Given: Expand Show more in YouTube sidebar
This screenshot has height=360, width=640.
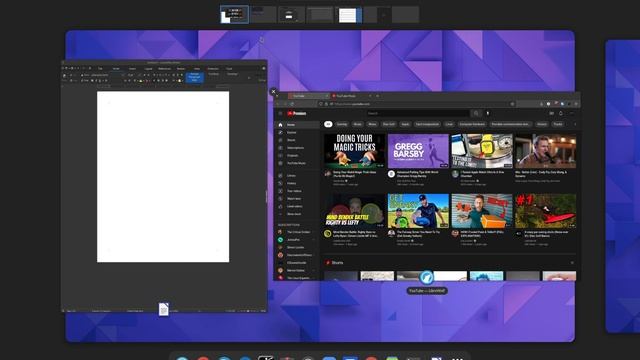Looking at the screenshot, I should coord(297,214).
